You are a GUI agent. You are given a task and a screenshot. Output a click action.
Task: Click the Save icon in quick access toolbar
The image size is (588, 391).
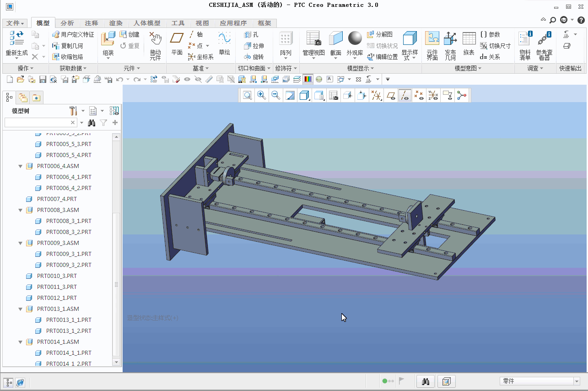43,79
